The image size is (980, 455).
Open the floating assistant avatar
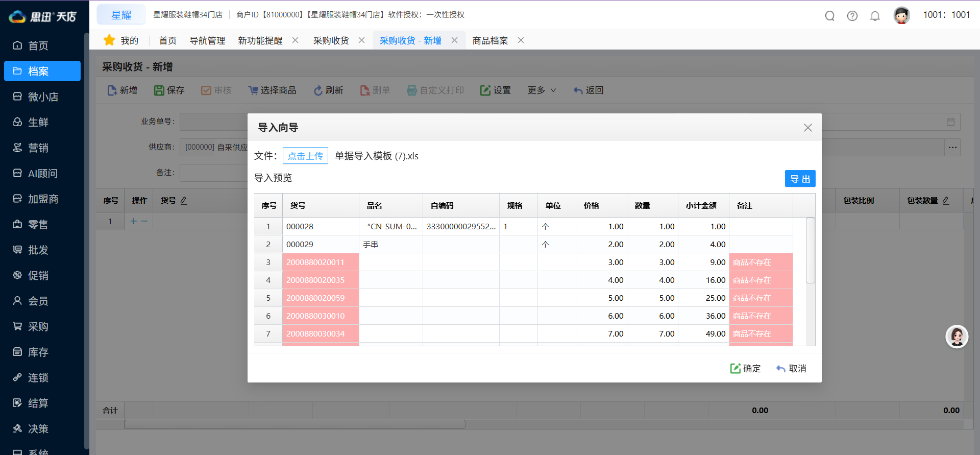pos(957,337)
